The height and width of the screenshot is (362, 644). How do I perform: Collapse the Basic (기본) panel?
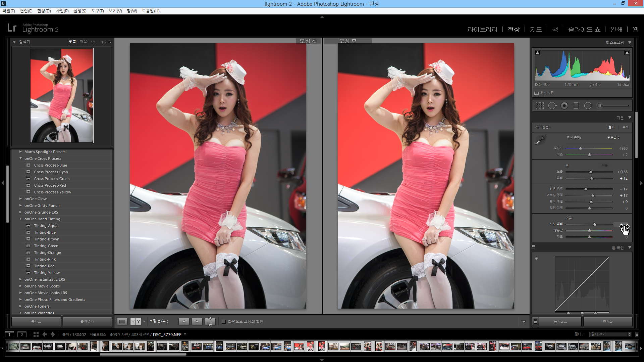630,118
